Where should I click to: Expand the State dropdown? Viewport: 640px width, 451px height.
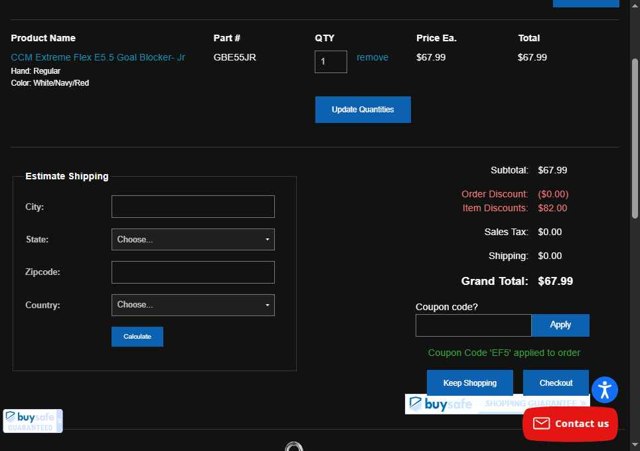coord(193,240)
